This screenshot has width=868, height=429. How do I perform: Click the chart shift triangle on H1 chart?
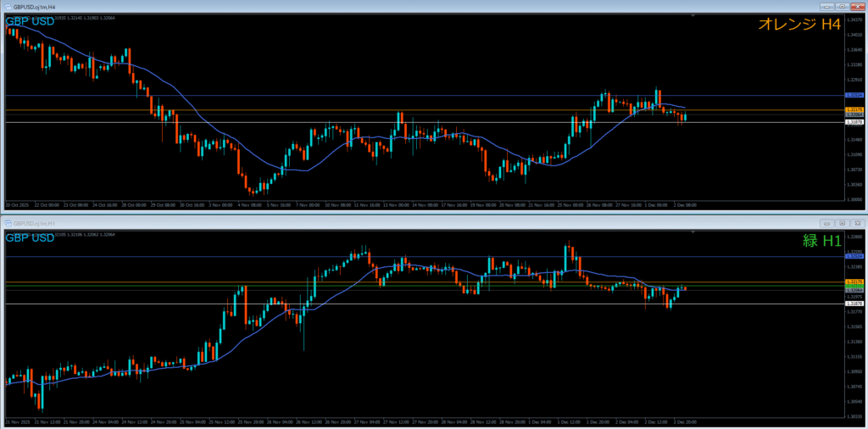694,231
